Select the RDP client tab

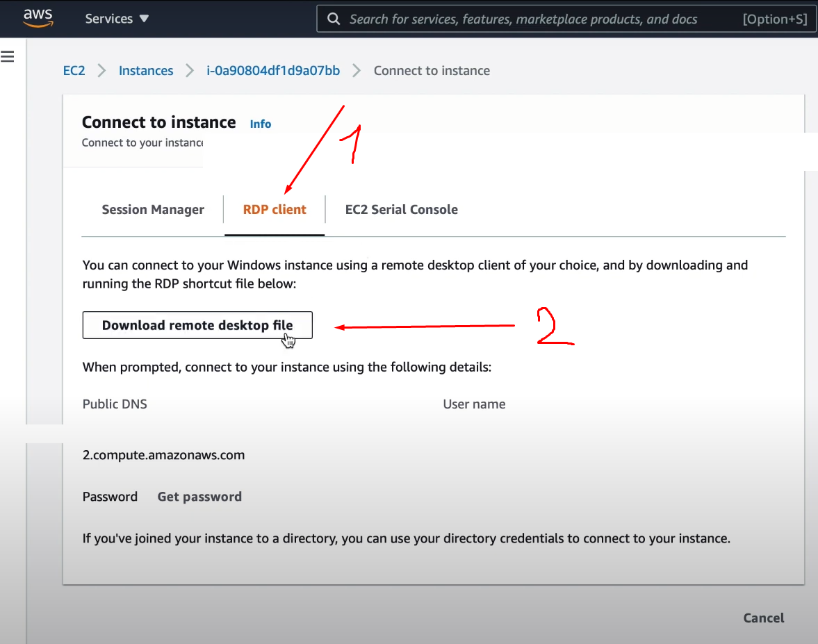275,209
